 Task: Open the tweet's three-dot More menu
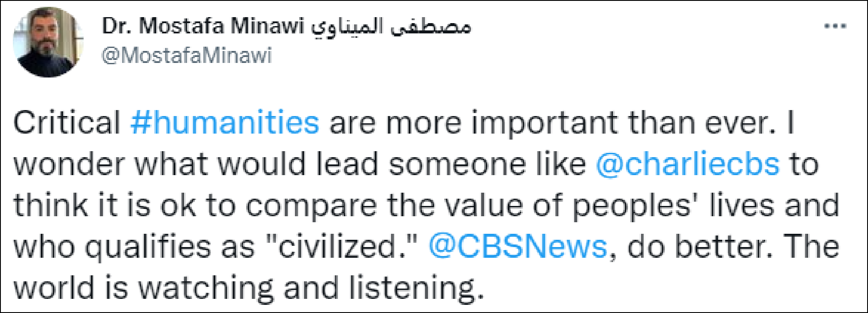[835, 27]
